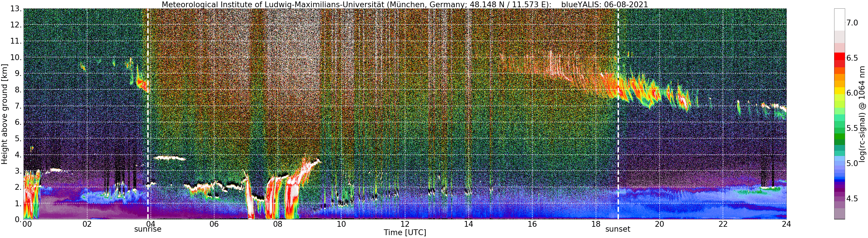Select the "sunrise" label below the time axis
Image resolution: width=868 pixels, height=238 pixels.
(x=148, y=229)
